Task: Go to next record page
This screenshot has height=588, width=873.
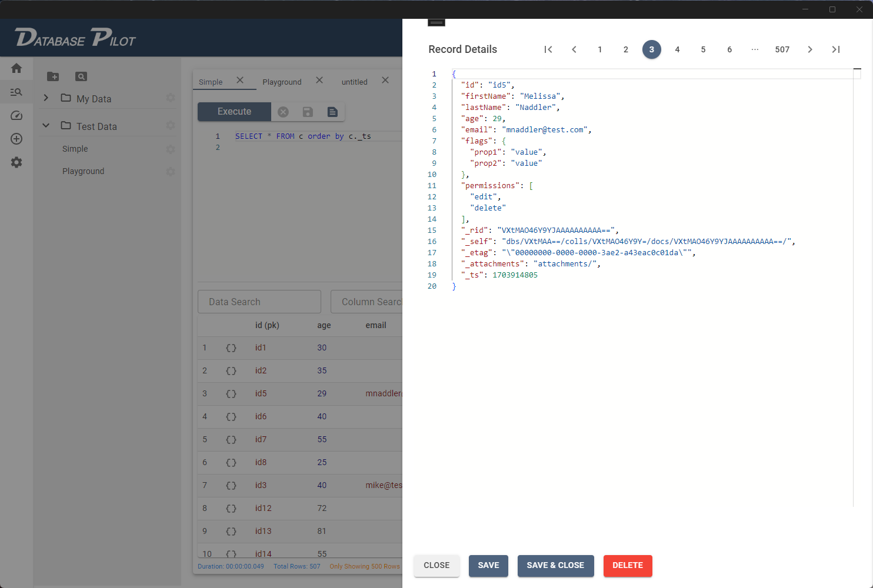Action: pos(810,49)
